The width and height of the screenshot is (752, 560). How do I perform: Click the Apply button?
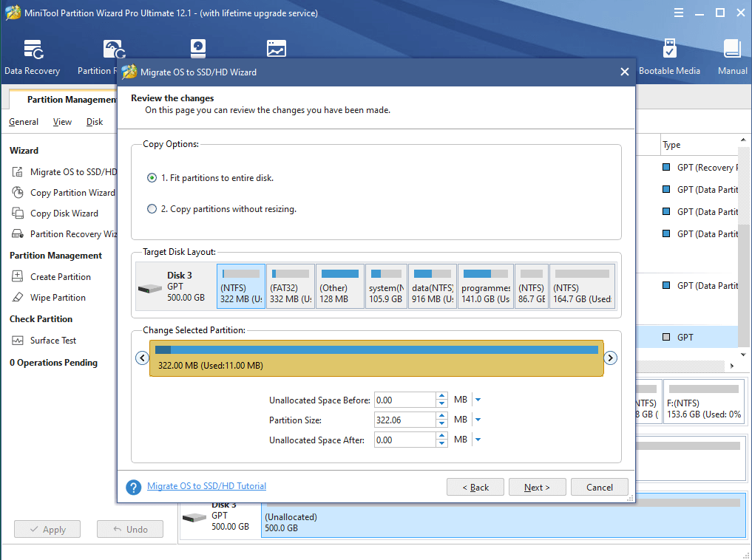[47, 530]
